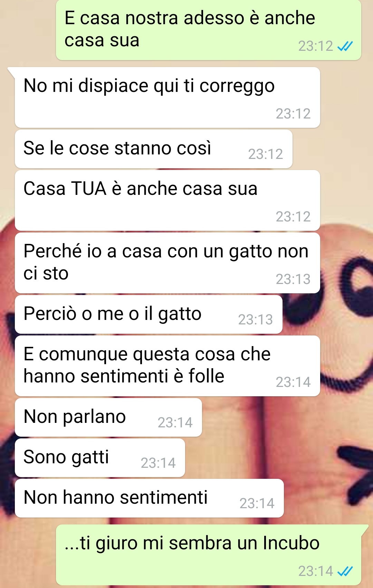The image size is (373, 588).
Task: Tap 23:12 timestamp under 'Casa TUA' message
Action: click(x=293, y=217)
